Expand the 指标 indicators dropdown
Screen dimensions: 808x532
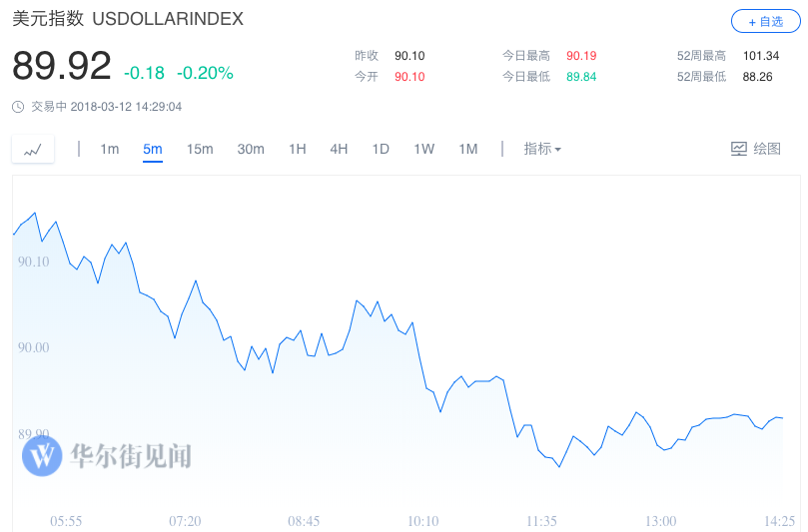542,149
